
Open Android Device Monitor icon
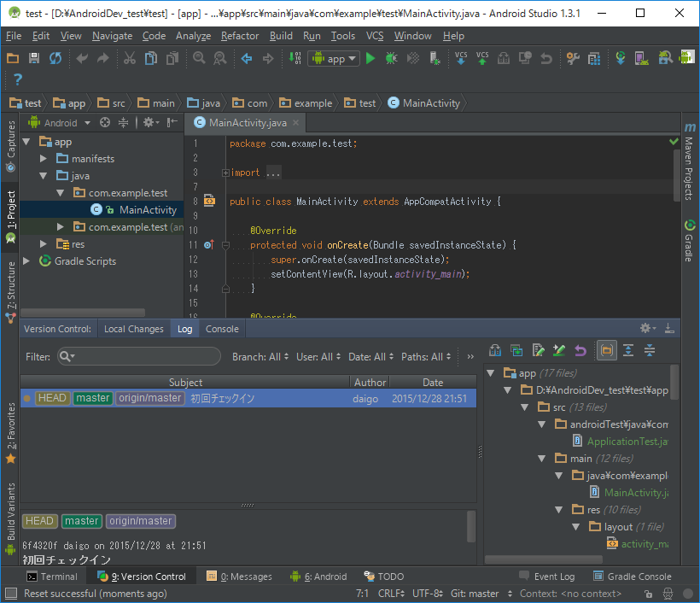(686, 57)
